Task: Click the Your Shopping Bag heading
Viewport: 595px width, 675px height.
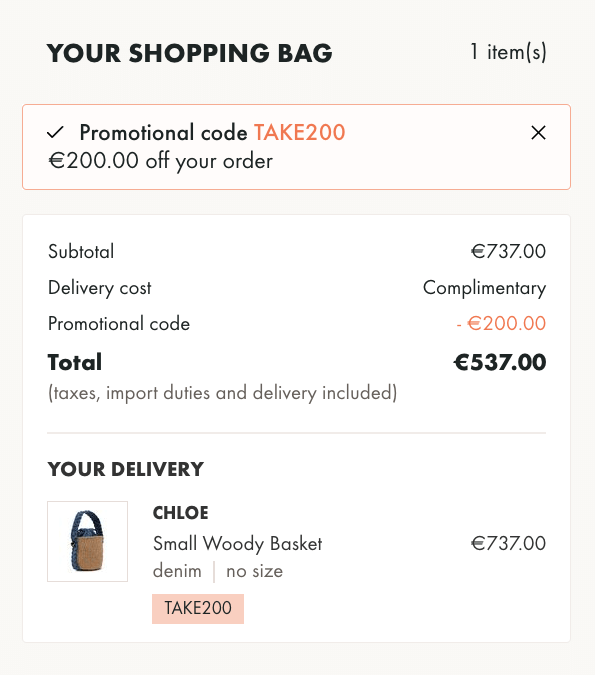Action: [189, 53]
